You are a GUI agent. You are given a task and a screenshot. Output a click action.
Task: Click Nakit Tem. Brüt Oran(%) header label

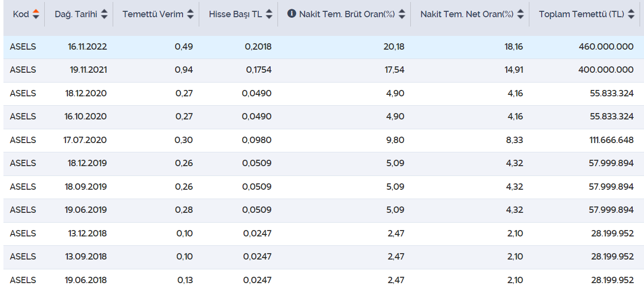(347, 14)
